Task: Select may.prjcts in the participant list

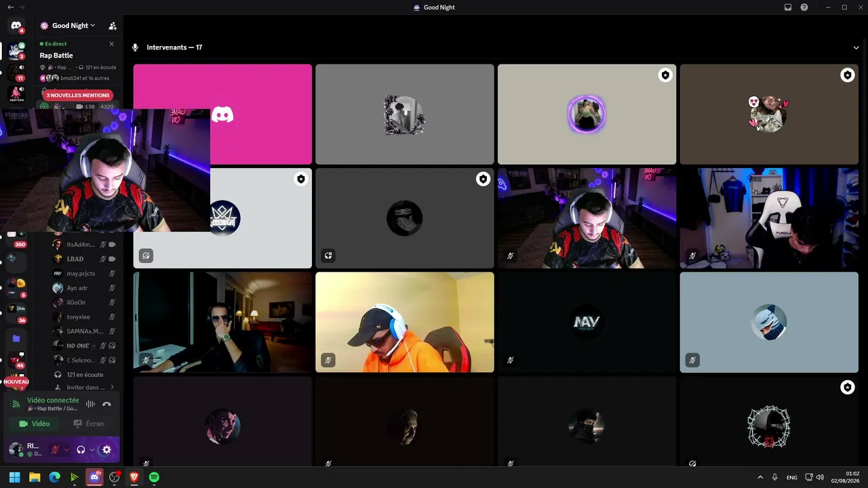Action: pos(84,273)
